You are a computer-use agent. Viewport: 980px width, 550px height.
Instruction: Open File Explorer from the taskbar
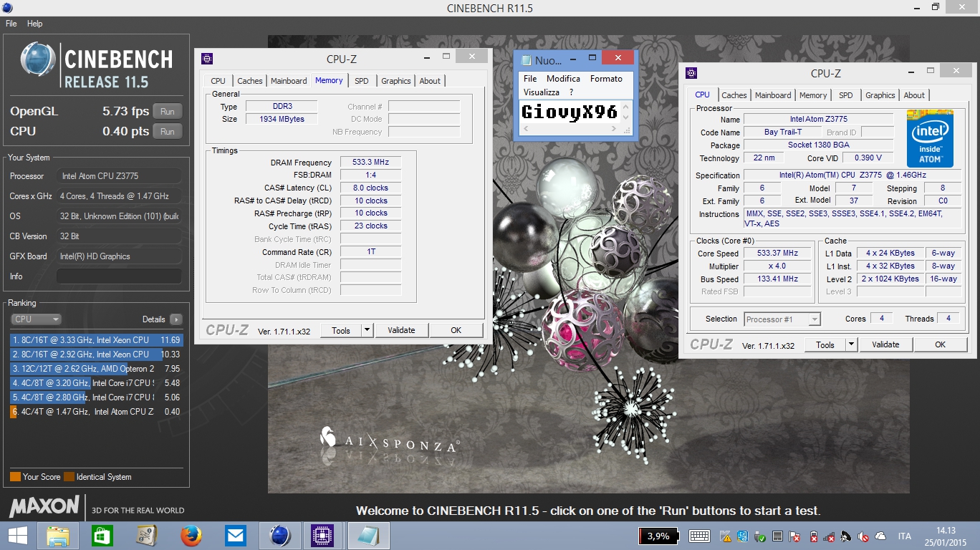click(58, 536)
